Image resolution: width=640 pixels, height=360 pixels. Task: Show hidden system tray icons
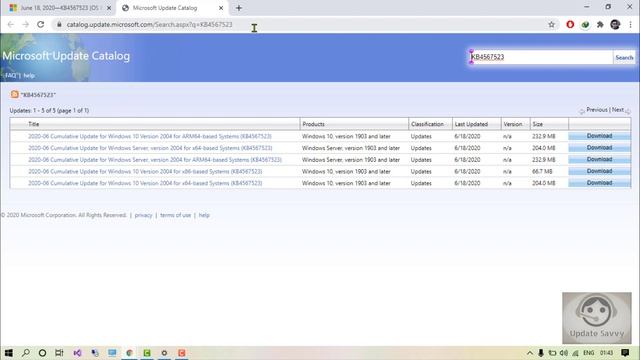click(529, 353)
